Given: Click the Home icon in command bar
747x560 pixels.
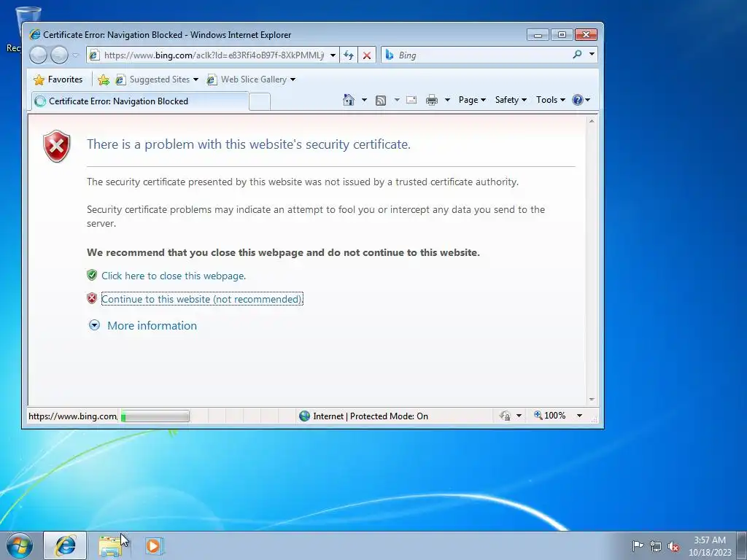Looking at the screenshot, I should (349, 100).
